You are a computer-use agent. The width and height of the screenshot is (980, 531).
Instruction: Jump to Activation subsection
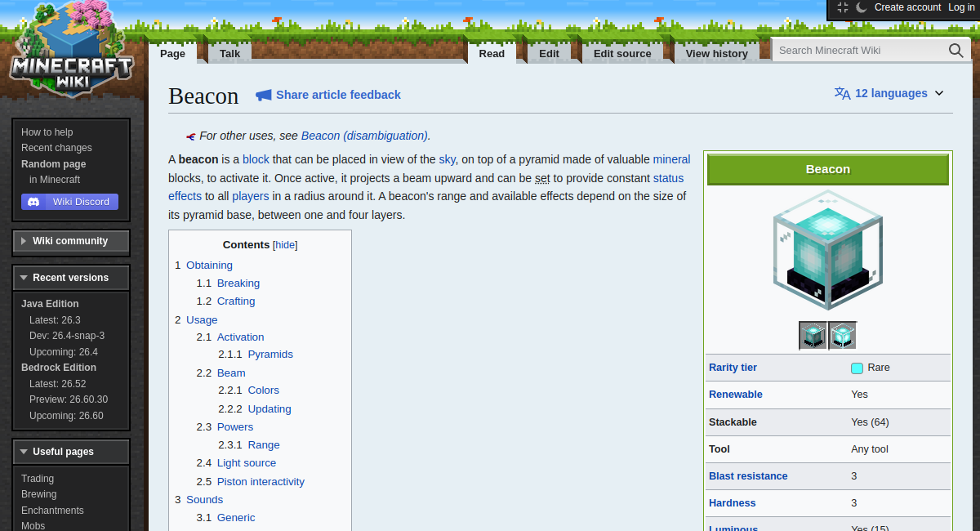point(240,337)
